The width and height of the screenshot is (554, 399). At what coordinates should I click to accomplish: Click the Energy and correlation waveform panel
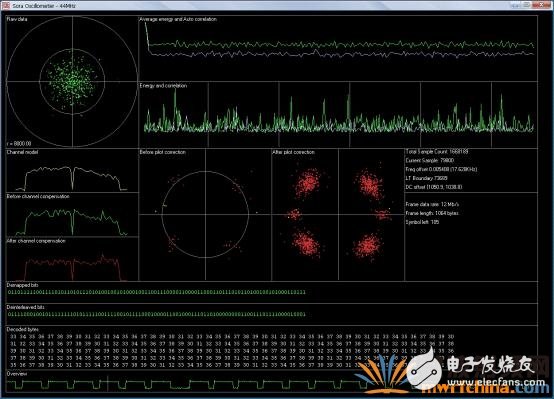[x=338, y=115]
